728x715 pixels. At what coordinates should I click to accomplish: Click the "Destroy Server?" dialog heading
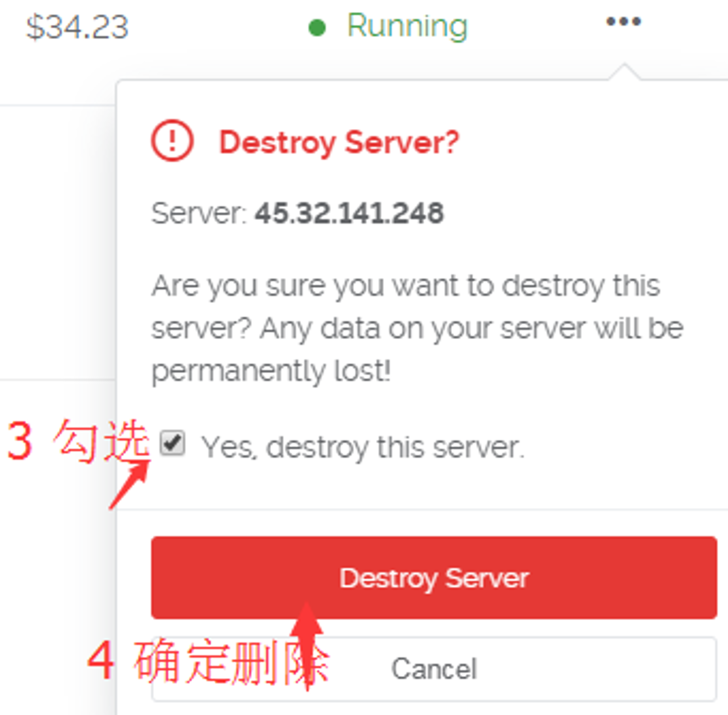click(x=339, y=142)
